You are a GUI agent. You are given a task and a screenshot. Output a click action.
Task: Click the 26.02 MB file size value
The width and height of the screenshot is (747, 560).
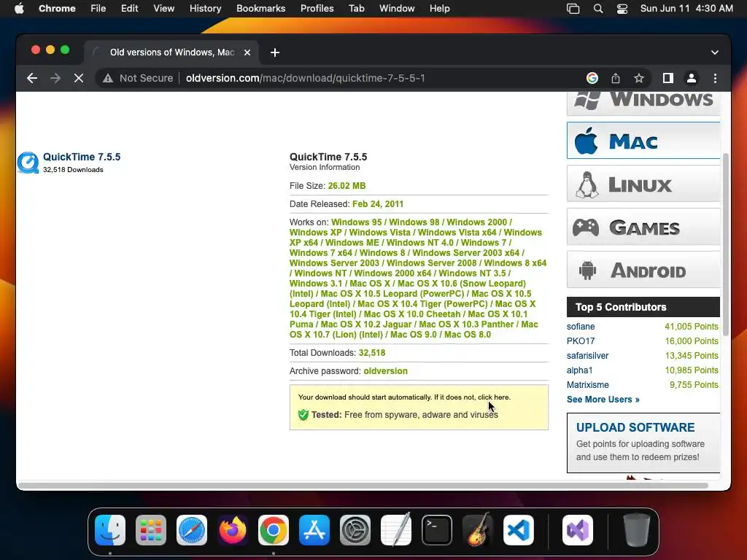point(347,186)
